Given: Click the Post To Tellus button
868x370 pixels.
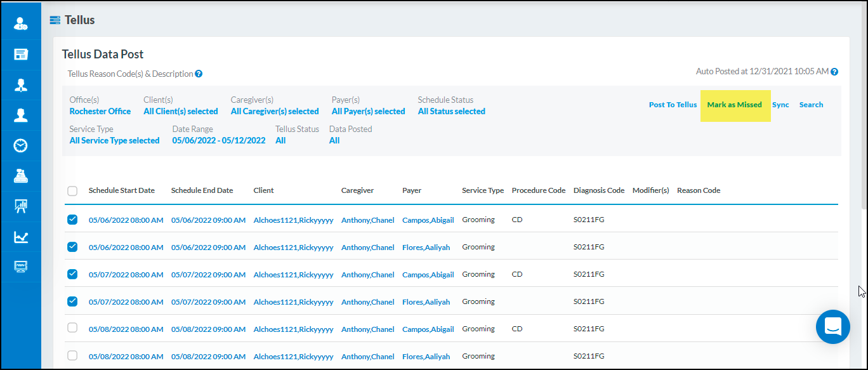Looking at the screenshot, I should [673, 104].
